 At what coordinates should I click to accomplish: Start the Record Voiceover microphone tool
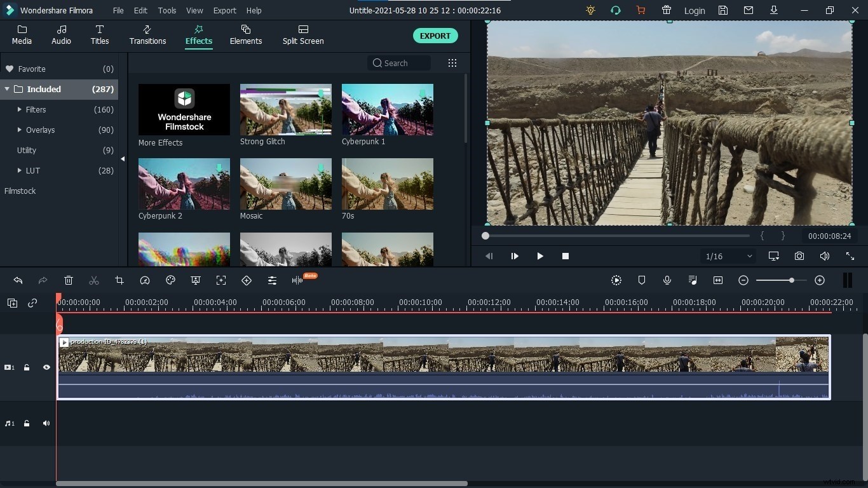(x=667, y=280)
